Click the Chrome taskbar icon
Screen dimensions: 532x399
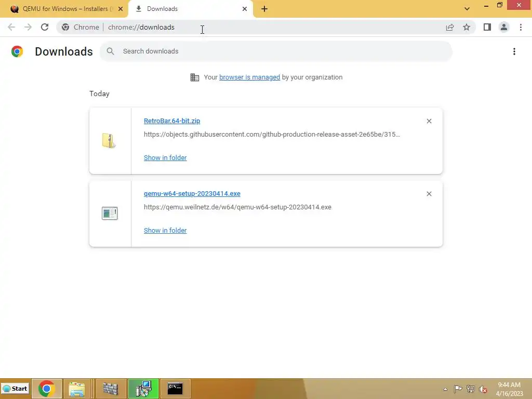pyautogui.click(x=47, y=389)
